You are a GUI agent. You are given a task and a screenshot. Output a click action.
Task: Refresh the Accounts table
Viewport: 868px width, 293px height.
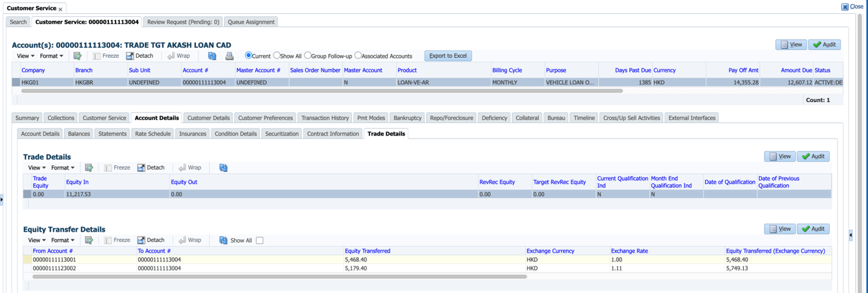tap(212, 56)
